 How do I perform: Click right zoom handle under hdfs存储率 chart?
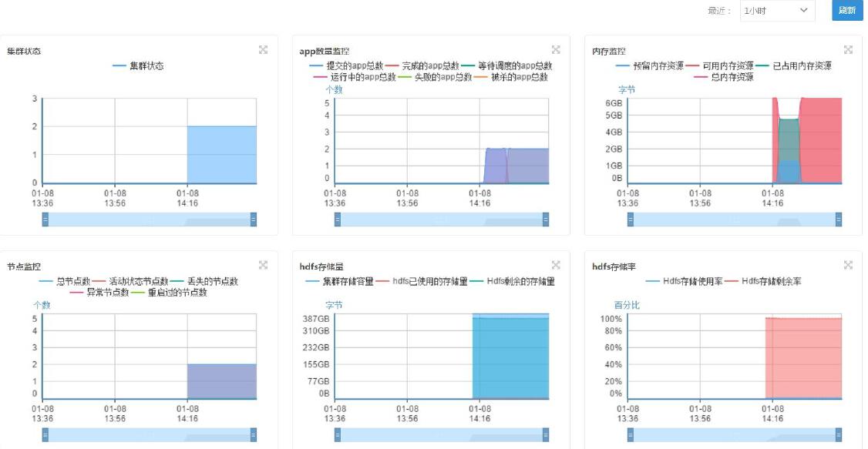tap(839, 435)
